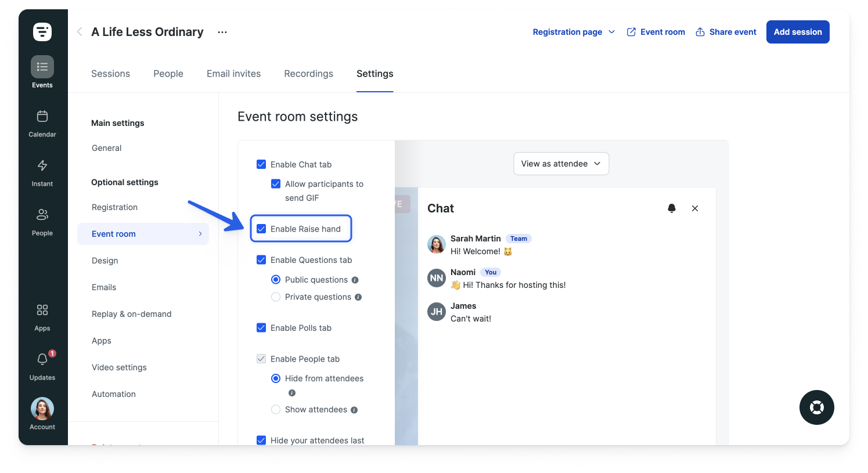Click the chat notification bell icon
Image resolution: width=868 pixels, height=473 pixels.
(x=672, y=208)
